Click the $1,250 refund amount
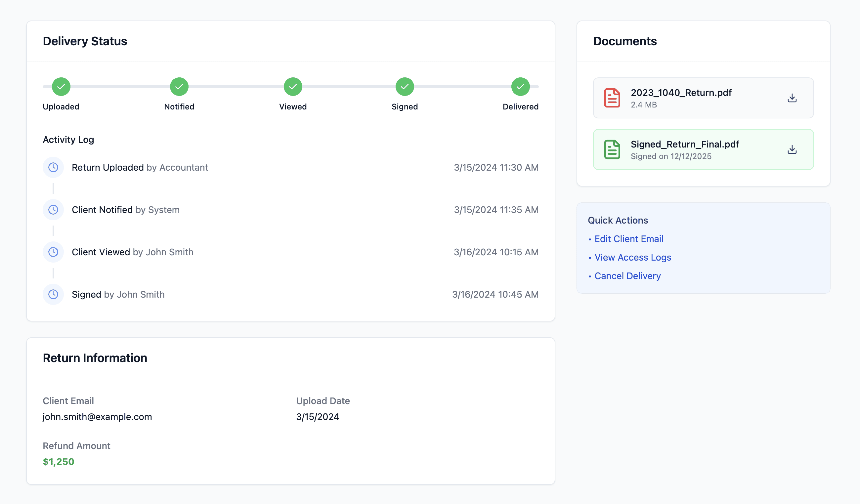 pos(58,462)
